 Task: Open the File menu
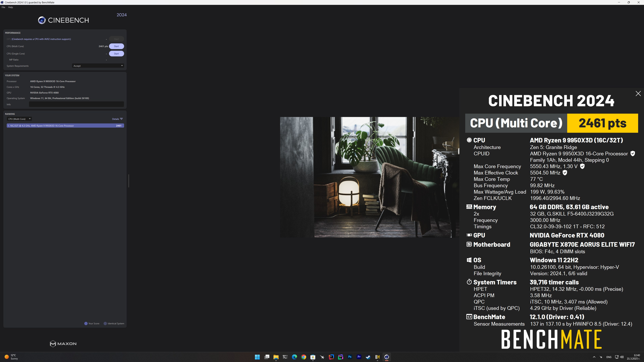(x=3, y=7)
